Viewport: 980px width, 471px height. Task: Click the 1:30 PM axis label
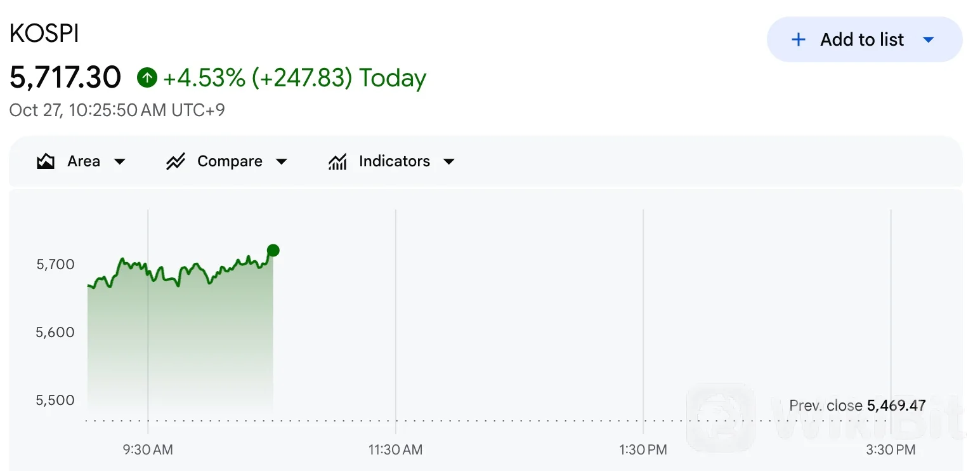click(643, 450)
